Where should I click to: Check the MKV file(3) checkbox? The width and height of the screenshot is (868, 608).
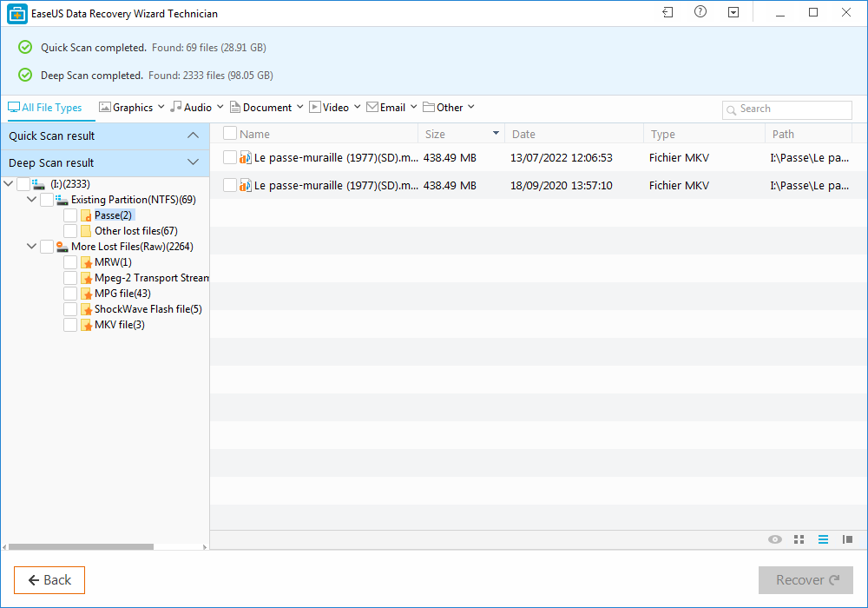click(70, 325)
